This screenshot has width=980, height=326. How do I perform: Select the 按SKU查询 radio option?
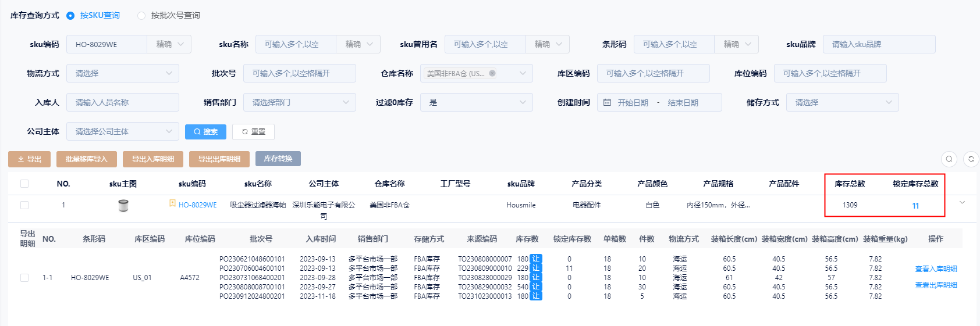tap(70, 16)
